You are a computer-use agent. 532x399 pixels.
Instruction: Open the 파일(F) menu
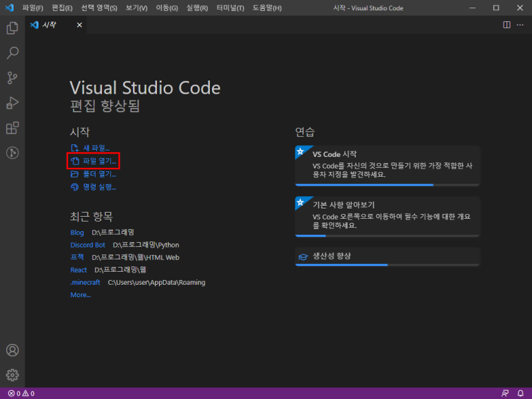[32, 8]
